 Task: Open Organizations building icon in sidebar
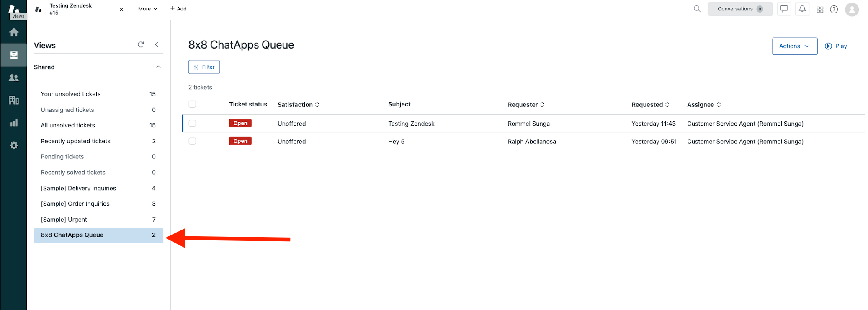(14, 100)
